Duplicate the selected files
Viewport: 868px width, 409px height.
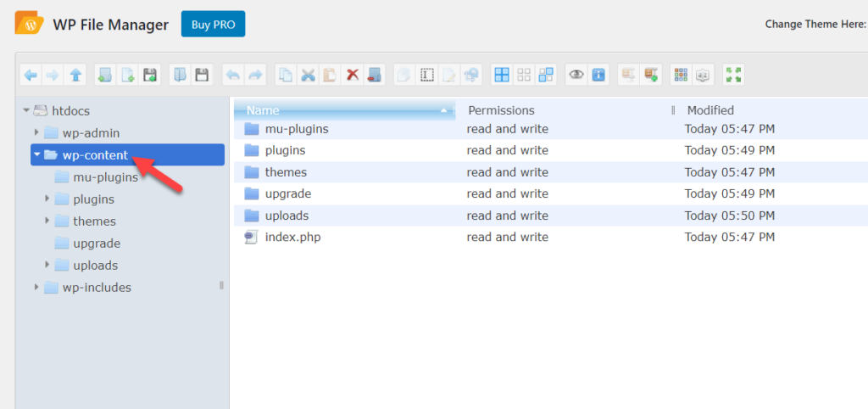coord(404,75)
